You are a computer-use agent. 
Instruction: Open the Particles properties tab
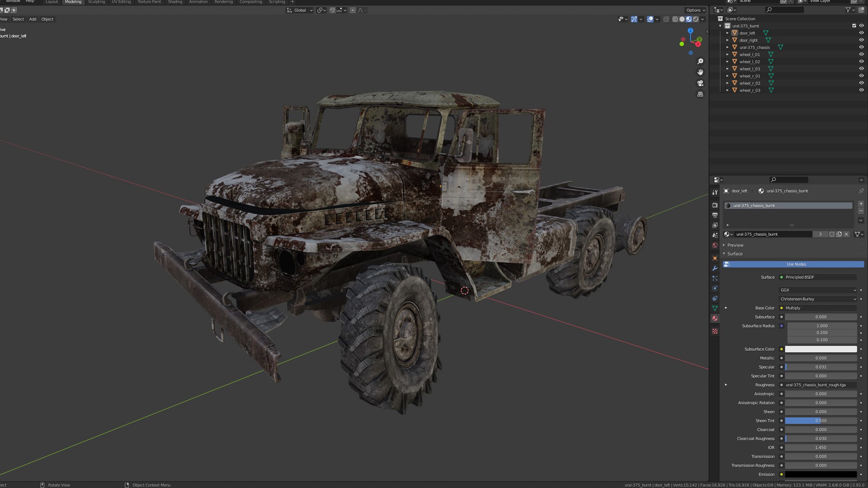coord(715,278)
